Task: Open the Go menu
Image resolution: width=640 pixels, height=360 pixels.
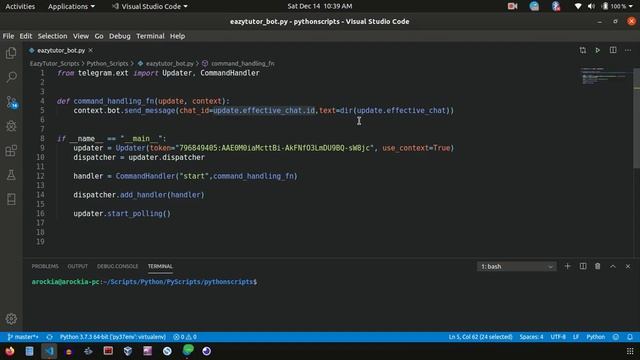Action: (x=99, y=36)
